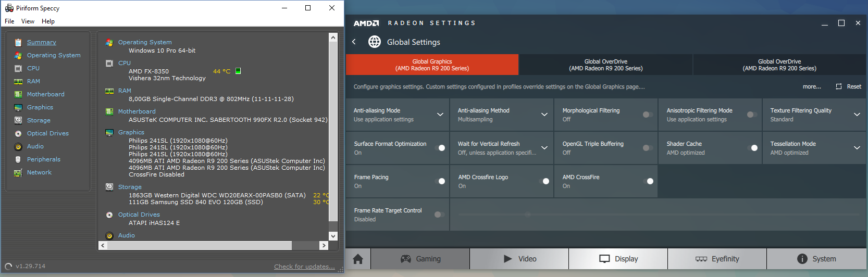
Task: Click the Speccy horizontal scrollbar right arrow
Action: point(324,245)
